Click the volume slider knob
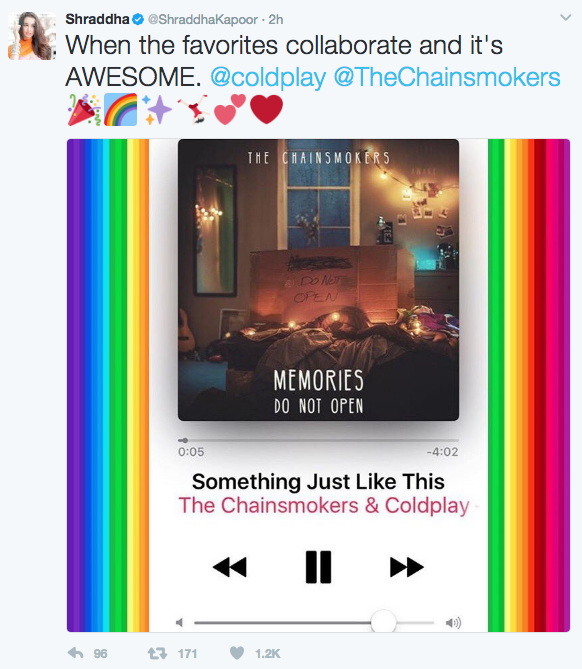The image size is (582, 669). click(383, 622)
